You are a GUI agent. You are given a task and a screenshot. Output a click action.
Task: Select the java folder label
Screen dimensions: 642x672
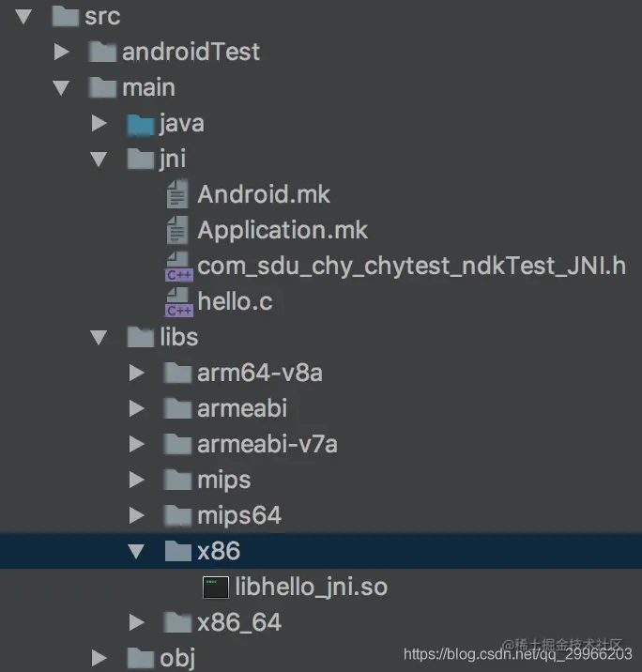click(182, 124)
